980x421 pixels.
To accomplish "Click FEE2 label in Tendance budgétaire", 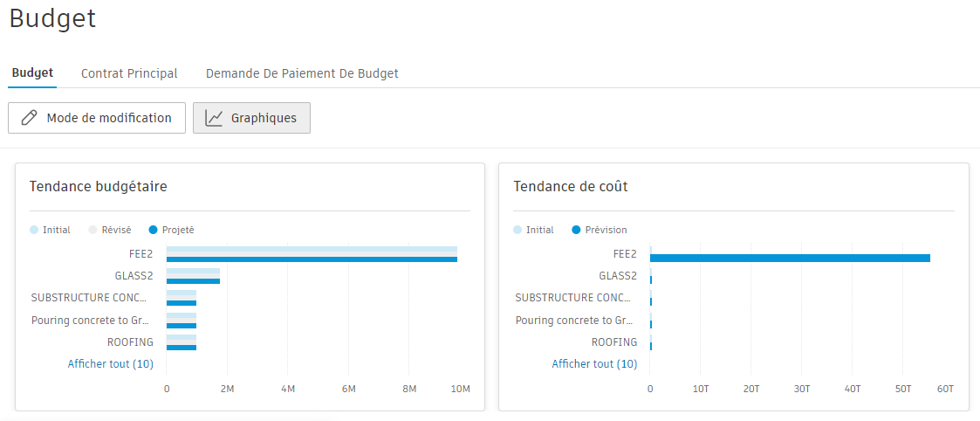I will click(140, 254).
